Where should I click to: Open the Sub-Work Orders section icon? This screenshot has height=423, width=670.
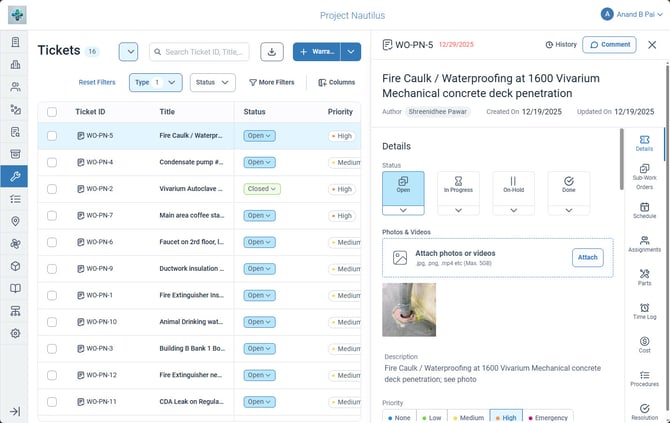[x=644, y=176]
